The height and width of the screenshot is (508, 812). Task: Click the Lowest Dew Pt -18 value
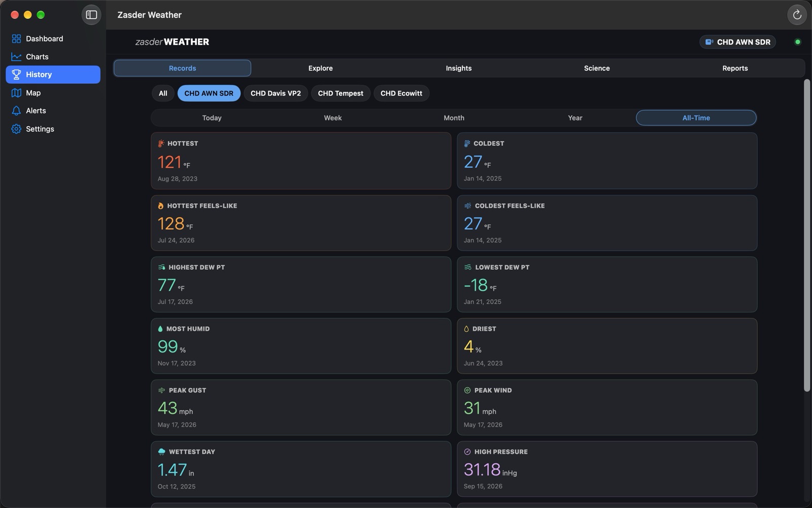[480, 285]
